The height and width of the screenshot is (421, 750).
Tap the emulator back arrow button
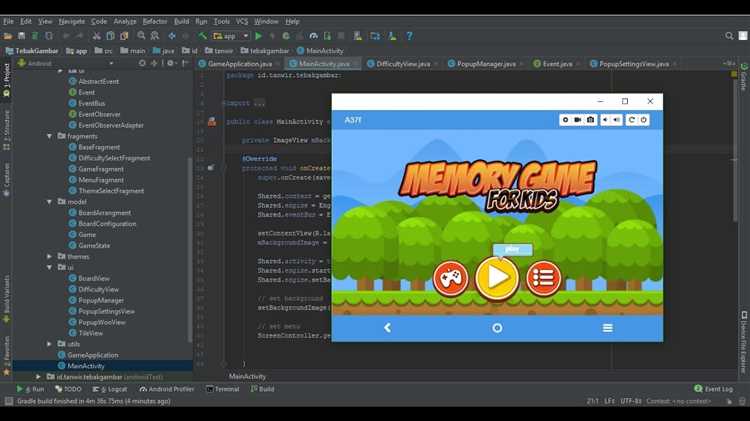387,328
